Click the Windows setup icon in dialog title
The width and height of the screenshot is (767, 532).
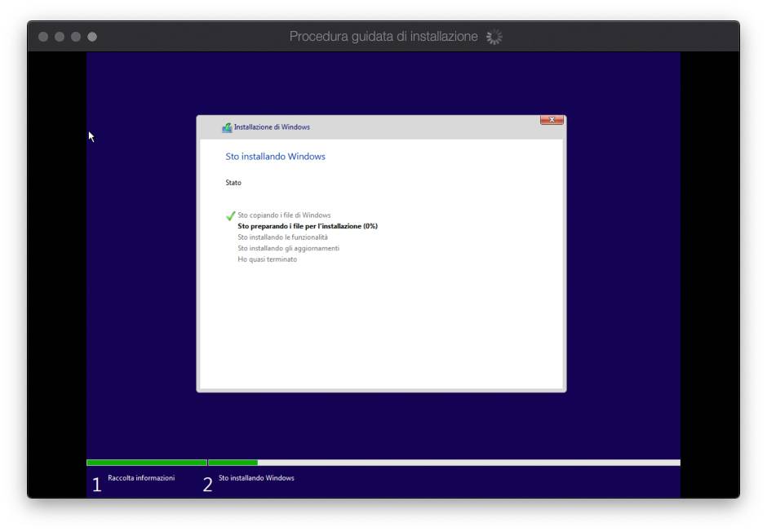tap(227, 127)
